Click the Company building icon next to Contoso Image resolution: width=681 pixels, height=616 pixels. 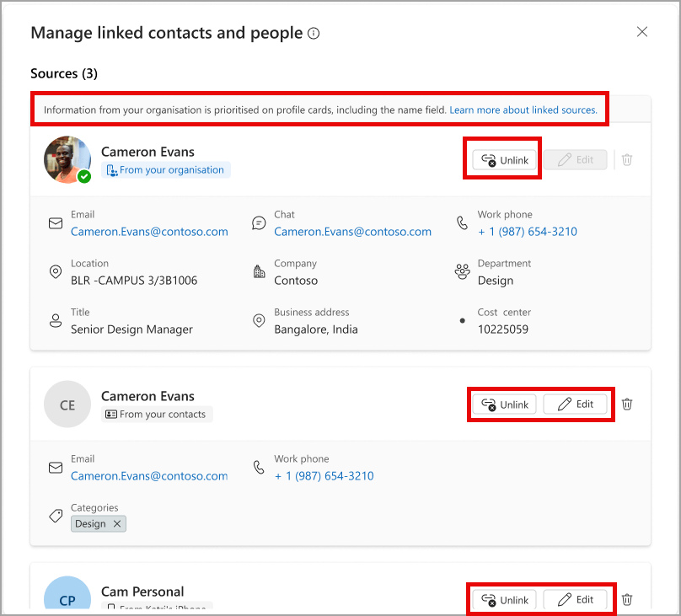[x=259, y=271]
